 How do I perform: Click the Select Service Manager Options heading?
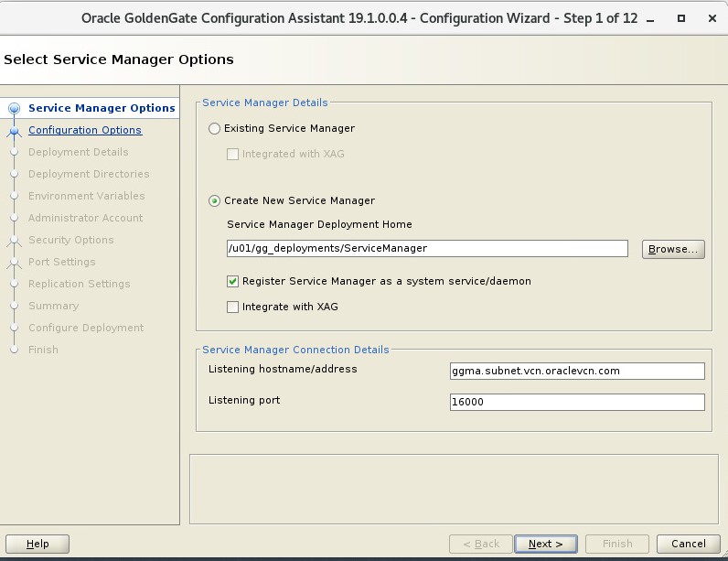[x=119, y=59]
